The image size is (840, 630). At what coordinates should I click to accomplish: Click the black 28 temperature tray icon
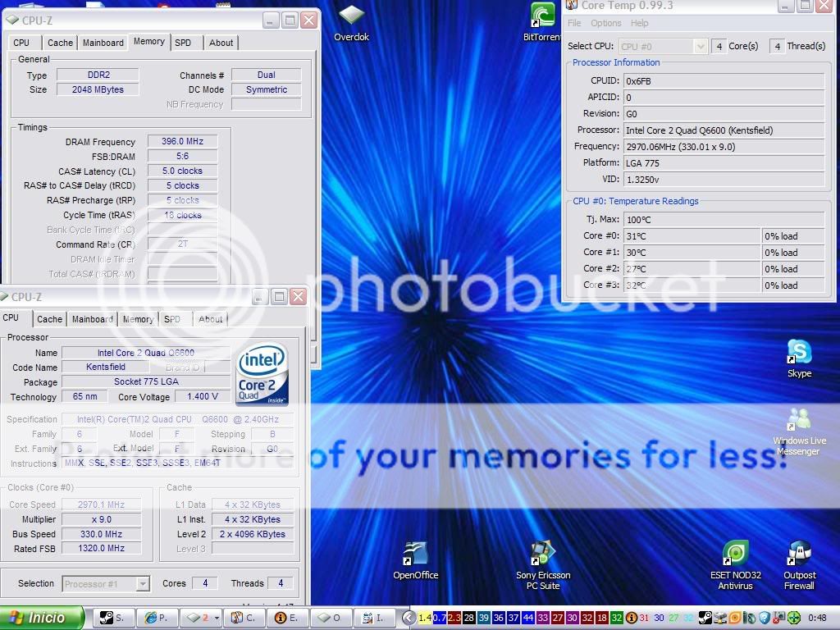[468, 618]
